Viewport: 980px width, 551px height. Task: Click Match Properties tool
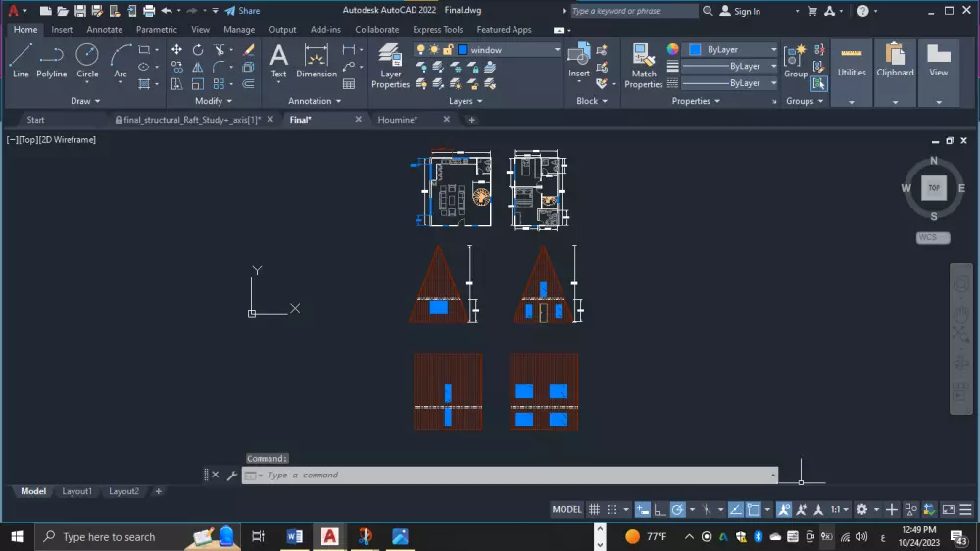(643, 66)
